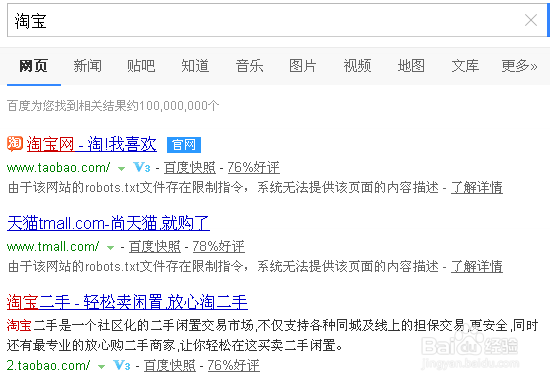Open the 贴吧 tab
The height and width of the screenshot is (382, 550).
pos(141,66)
